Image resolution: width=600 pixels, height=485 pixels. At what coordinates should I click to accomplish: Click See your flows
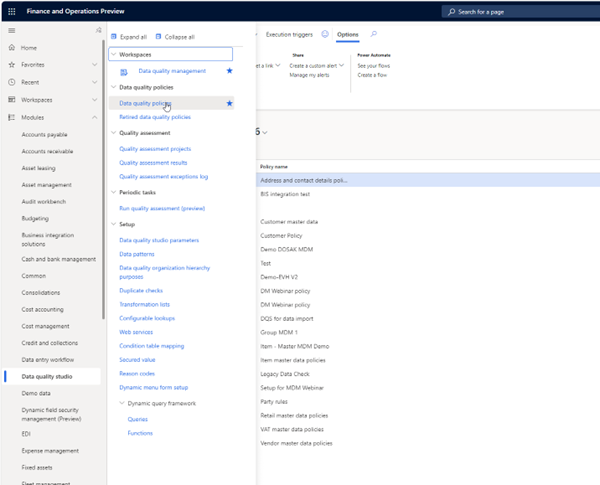tap(373, 65)
